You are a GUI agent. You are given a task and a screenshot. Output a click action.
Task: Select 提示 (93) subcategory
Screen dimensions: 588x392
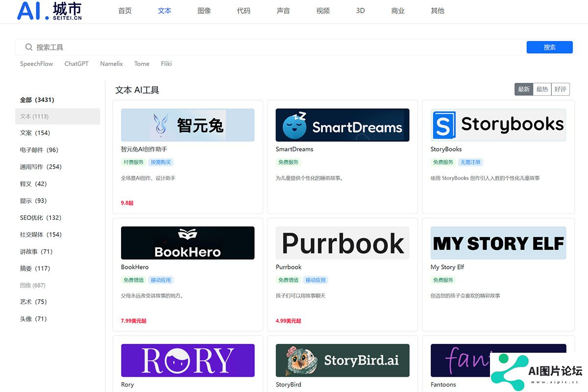33,201
